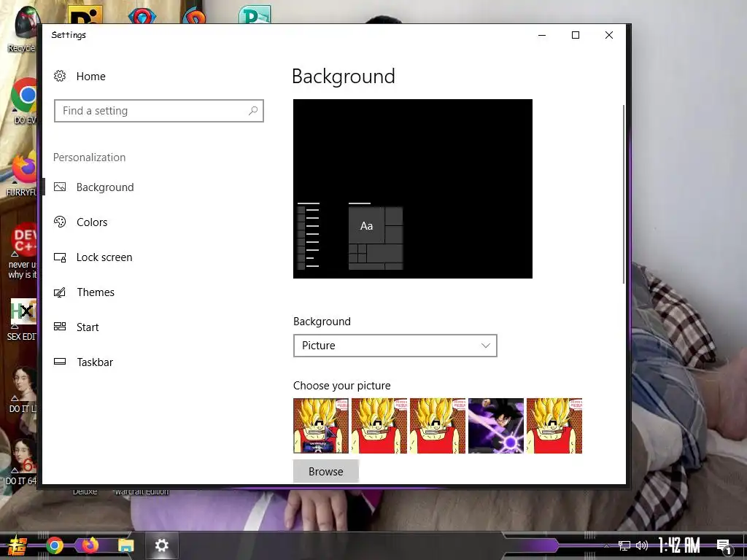Open Firefox from the taskbar
This screenshot has height=560, width=747.
[90, 545]
